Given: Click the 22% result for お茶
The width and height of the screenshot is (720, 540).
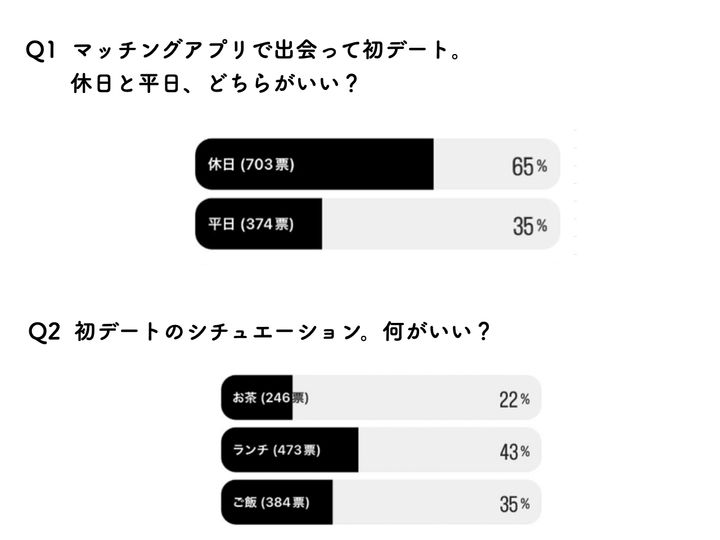Looking at the screenshot, I should click(x=513, y=399).
